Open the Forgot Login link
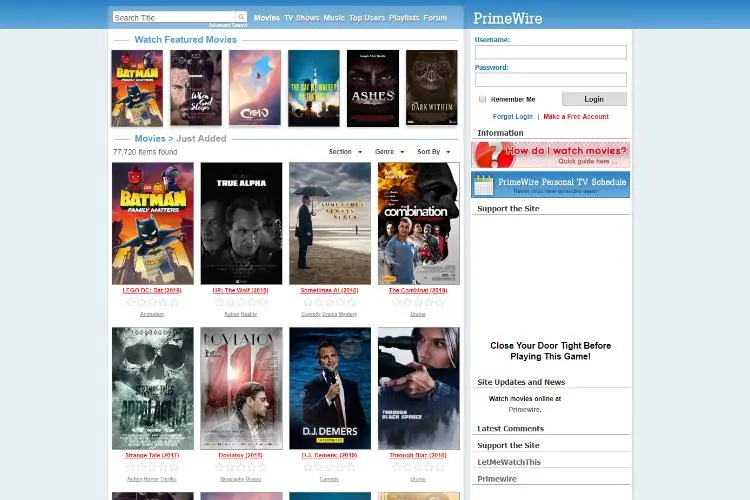Screen dimensions: 750x500 (x=512, y=116)
